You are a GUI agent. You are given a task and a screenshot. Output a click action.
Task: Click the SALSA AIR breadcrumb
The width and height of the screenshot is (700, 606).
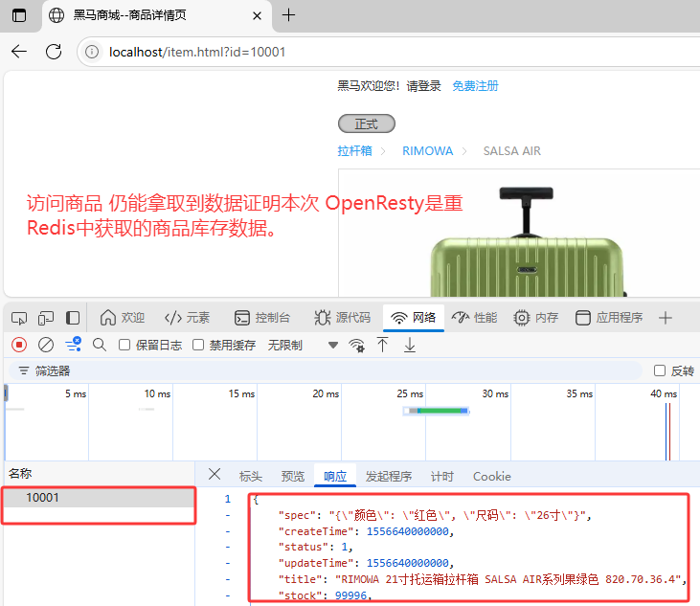click(511, 151)
